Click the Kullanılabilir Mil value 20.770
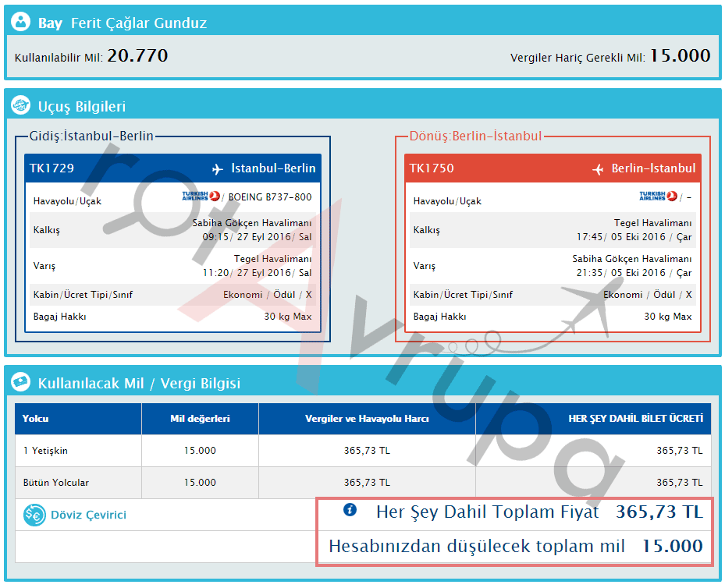The width and height of the screenshot is (725, 588). pos(137,55)
